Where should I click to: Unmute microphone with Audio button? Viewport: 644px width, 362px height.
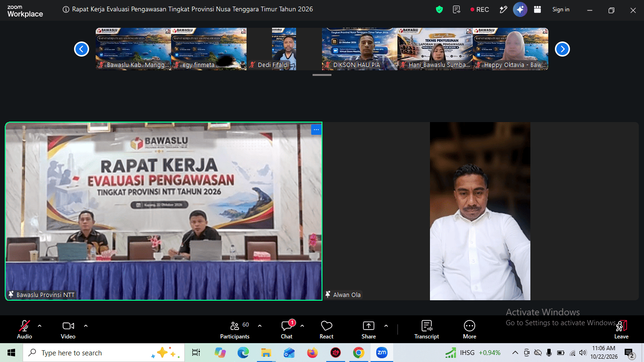coord(25,329)
